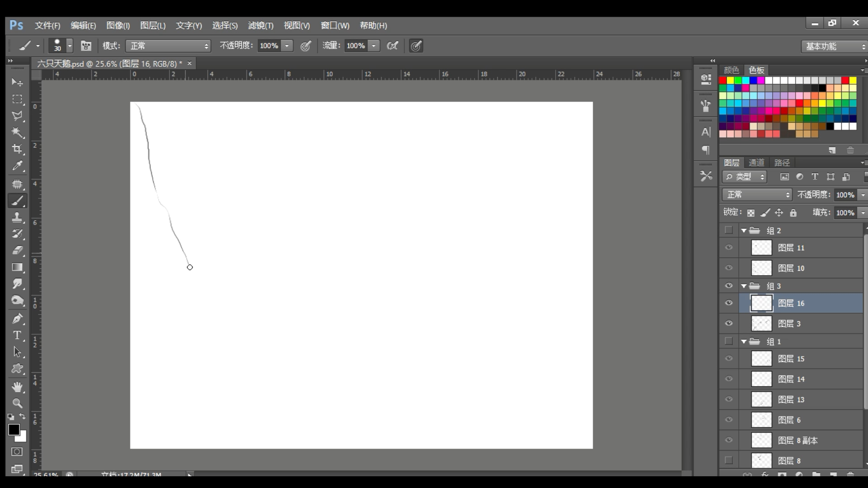The height and width of the screenshot is (488, 868).
Task: Select the Clone Stamp tool
Action: click(x=17, y=217)
